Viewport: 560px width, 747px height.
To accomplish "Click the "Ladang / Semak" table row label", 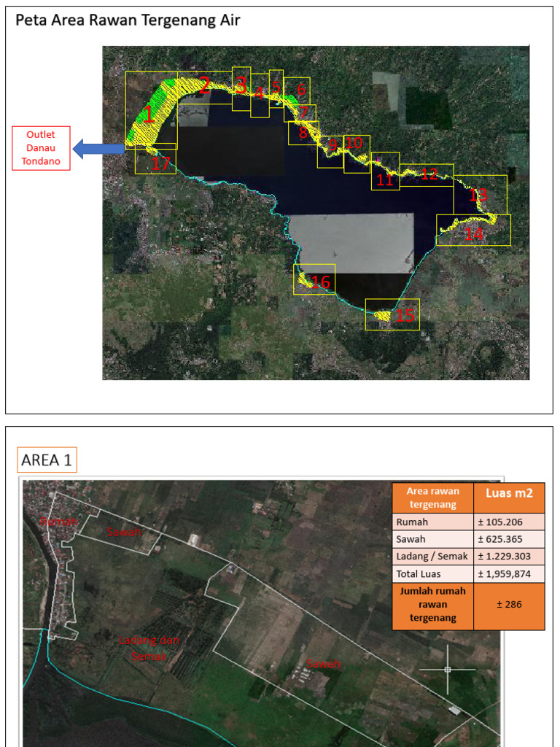I will click(433, 557).
